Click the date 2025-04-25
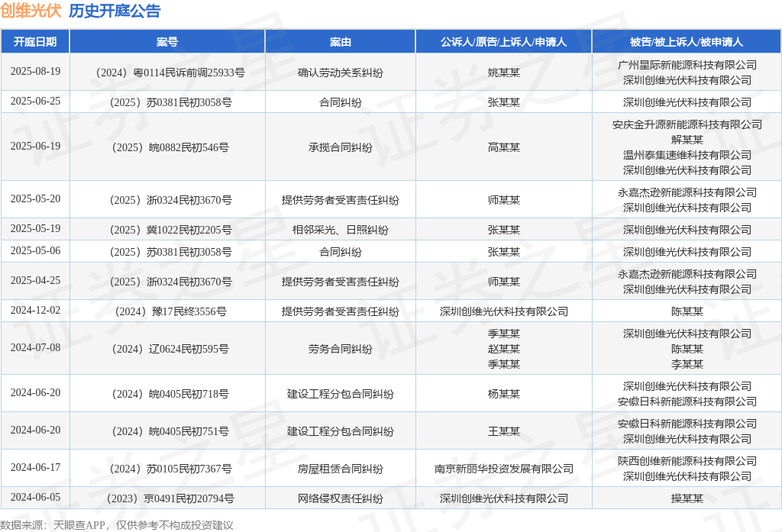The image size is (782, 532). 35,281
